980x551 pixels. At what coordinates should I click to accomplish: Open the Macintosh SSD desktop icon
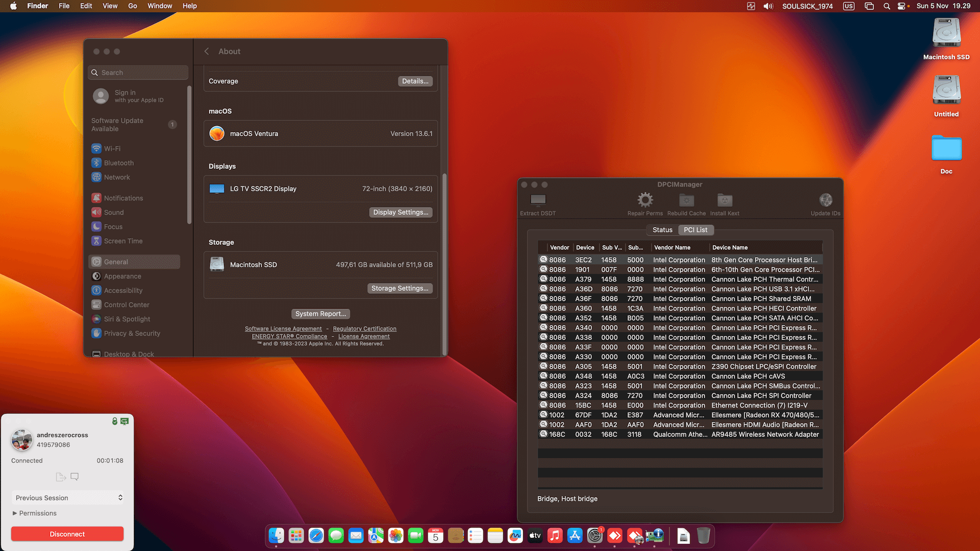946,32
